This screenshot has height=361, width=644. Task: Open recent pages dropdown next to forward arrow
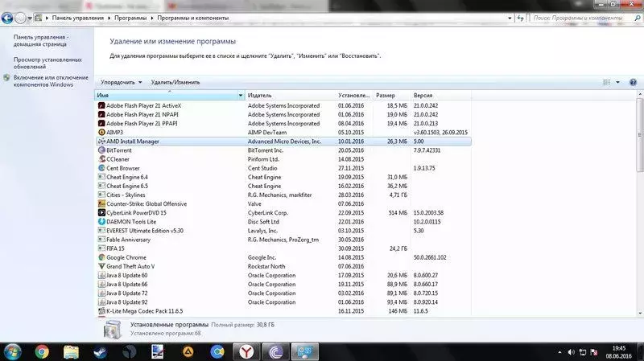(x=30, y=18)
